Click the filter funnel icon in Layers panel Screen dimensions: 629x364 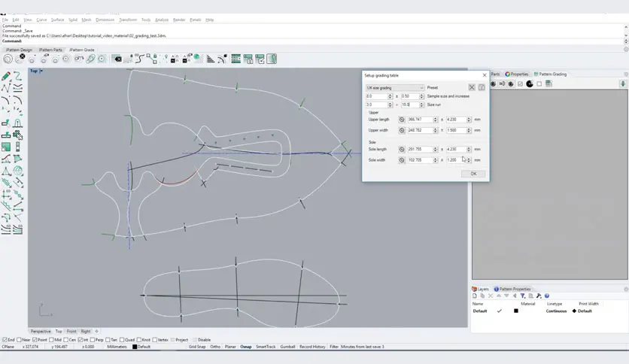tap(523, 296)
